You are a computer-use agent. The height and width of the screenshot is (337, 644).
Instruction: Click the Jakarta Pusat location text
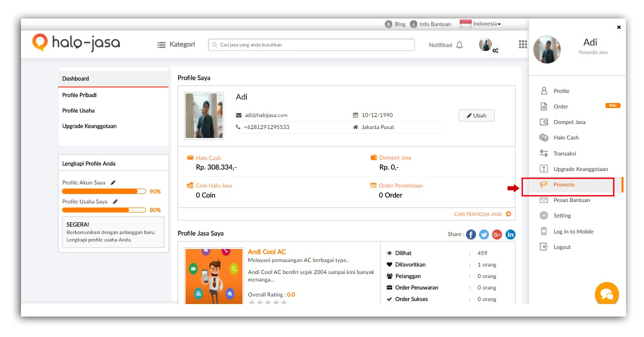click(x=378, y=127)
